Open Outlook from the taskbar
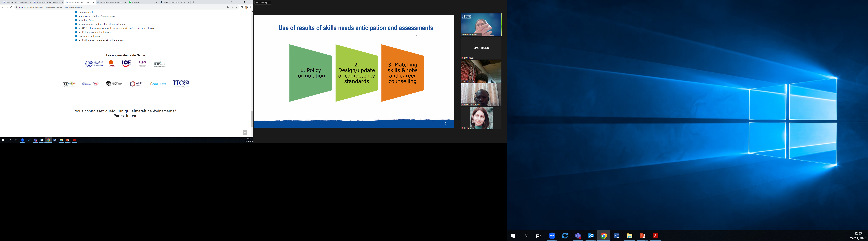 (x=591, y=236)
